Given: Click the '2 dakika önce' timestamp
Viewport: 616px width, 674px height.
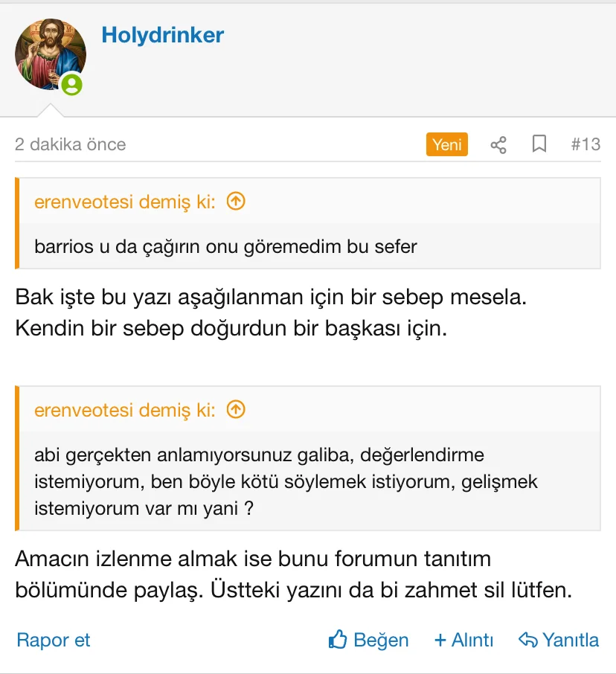Looking at the screenshot, I should [71, 144].
